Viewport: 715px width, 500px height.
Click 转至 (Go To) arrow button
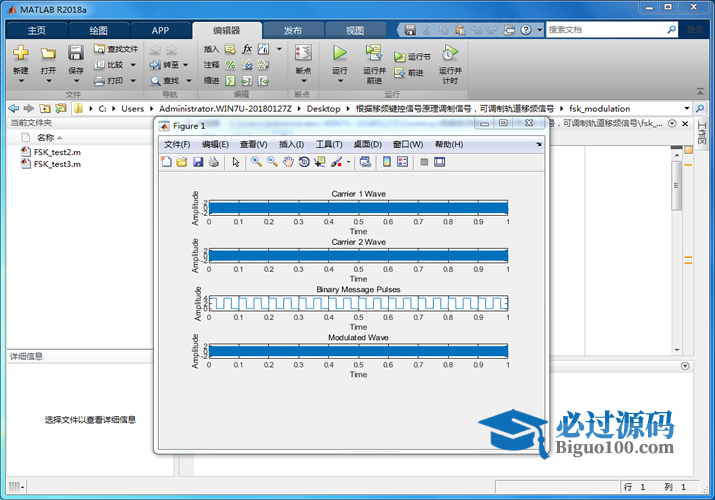[x=165, y=65]
